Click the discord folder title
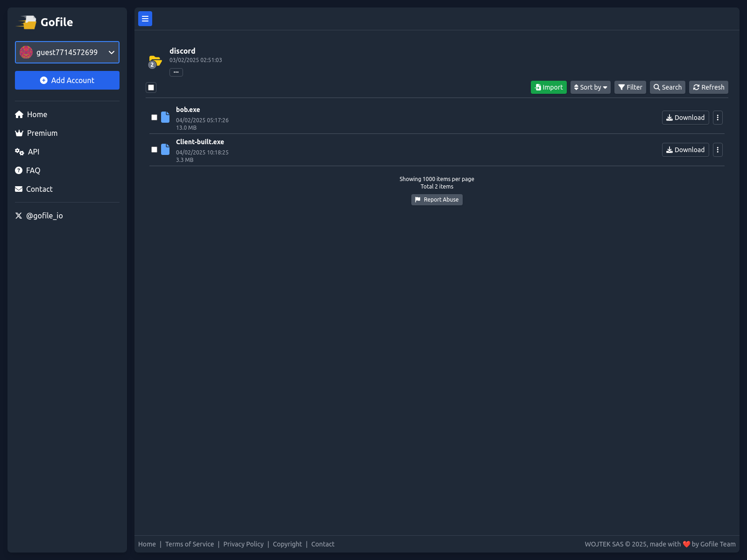 [x=182, y=51]
